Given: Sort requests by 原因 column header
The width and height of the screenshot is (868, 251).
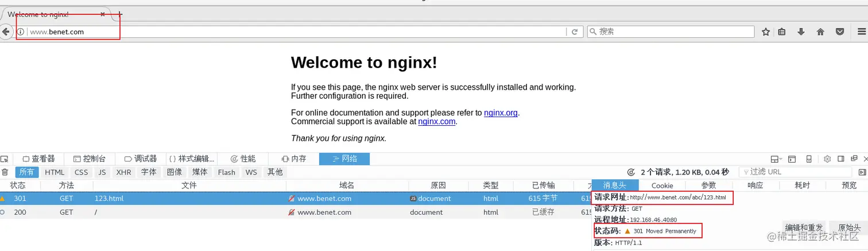Looking at the screenshot, I should (x=438, y=185).
